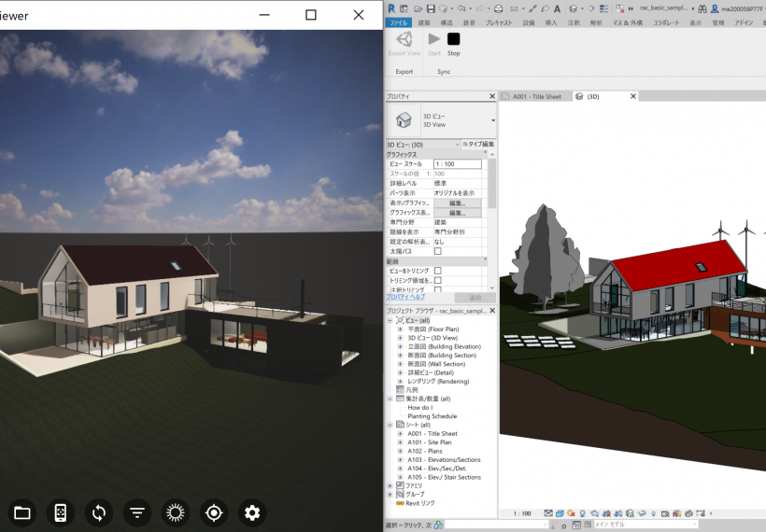Open the 3D ビュー type selector dropdown
The image size is (766, 532).
(x=493, y=120)
